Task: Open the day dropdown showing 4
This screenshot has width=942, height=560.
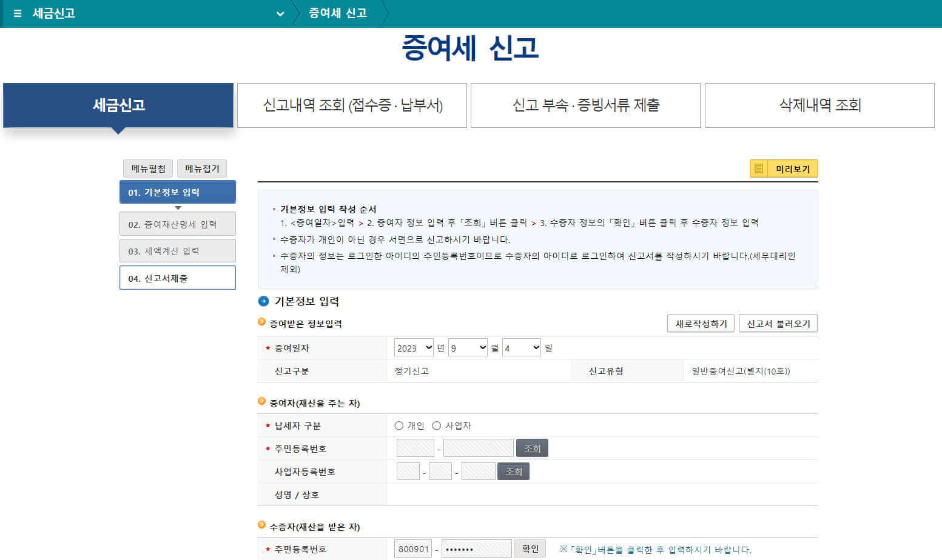Action: coord(521,348)
